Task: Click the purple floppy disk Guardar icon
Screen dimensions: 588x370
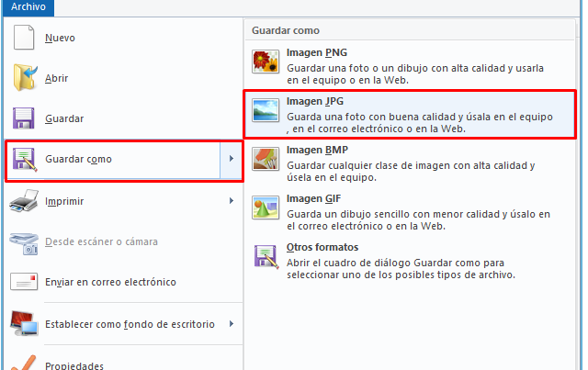Action: 23,118
